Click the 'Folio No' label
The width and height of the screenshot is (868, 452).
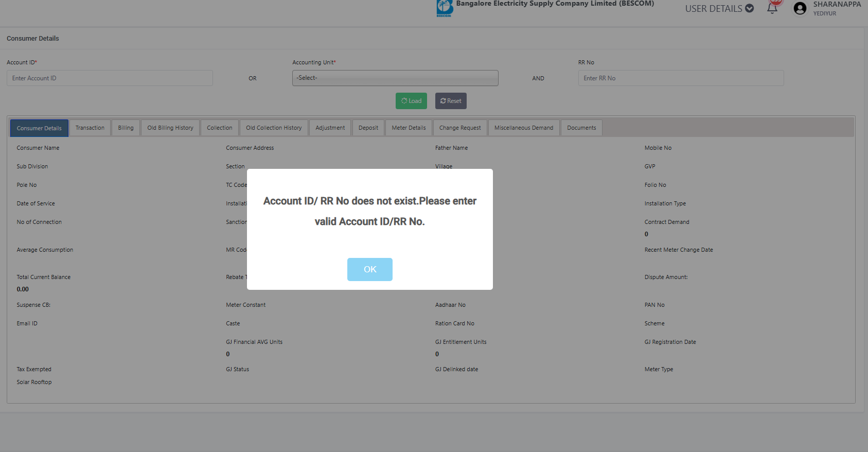tap(656, 185)
